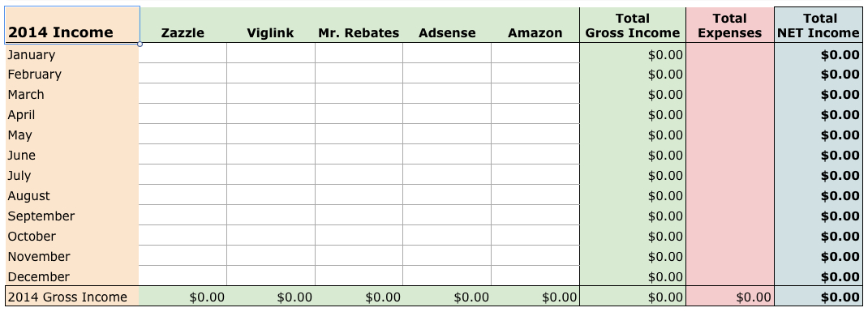
Task: Click the August Total Expenses cell
Action: (730, 195)
